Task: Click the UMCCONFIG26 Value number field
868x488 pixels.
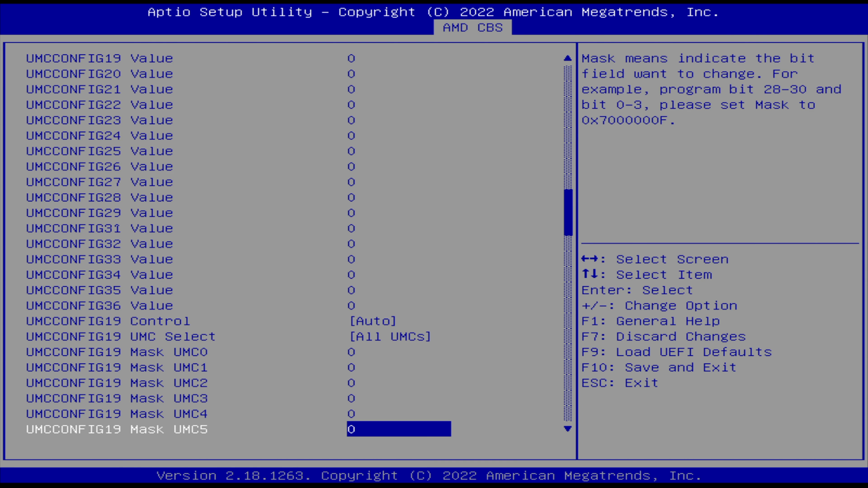Action: [x=351, y=167]
